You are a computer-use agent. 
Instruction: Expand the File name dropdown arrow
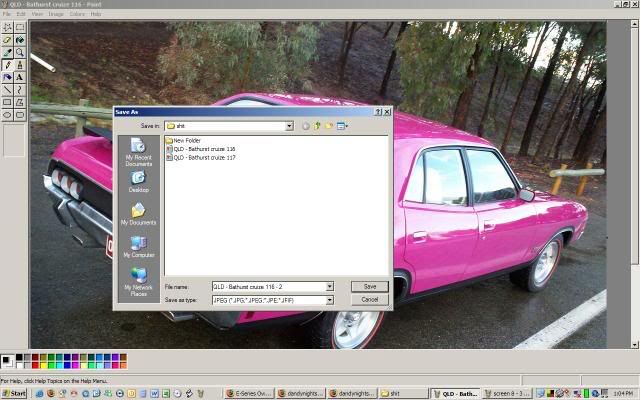click(x=330, y=287)
